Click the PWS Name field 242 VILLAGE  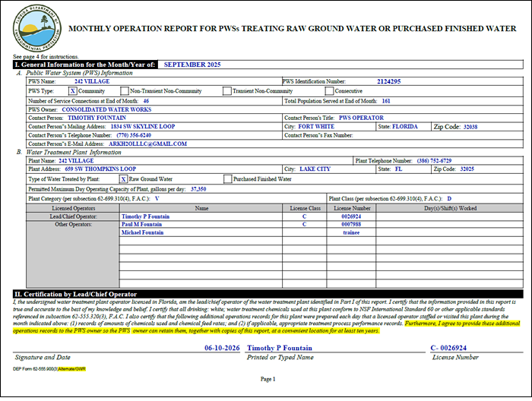(x=92, y=81)
